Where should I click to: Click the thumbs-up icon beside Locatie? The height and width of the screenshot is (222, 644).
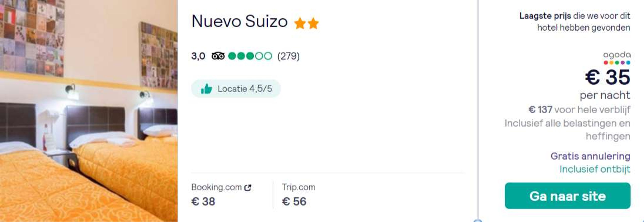pyautogui.click(x=206, y=89)
